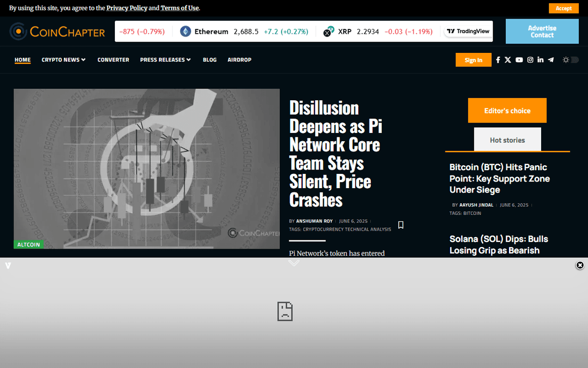Screen dimensions: 588x368
Task: Open the TradingView logo link
Action: tap(468, 31)
